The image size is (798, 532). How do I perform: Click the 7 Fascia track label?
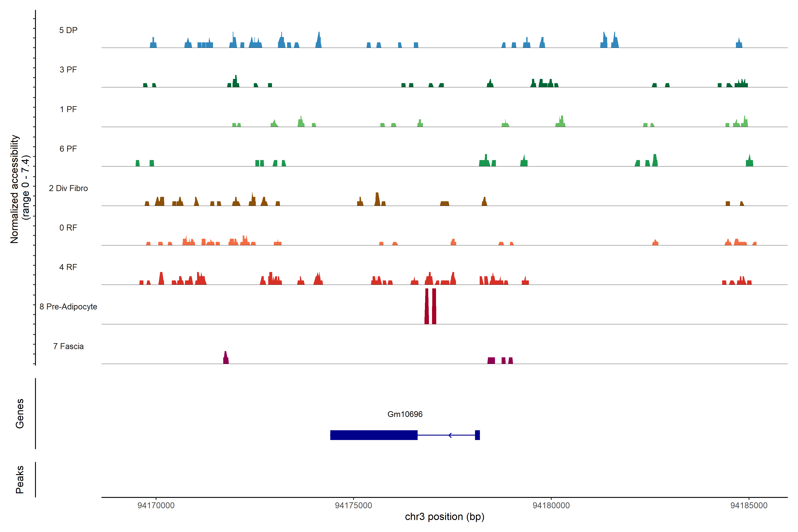tap(68, 346)
